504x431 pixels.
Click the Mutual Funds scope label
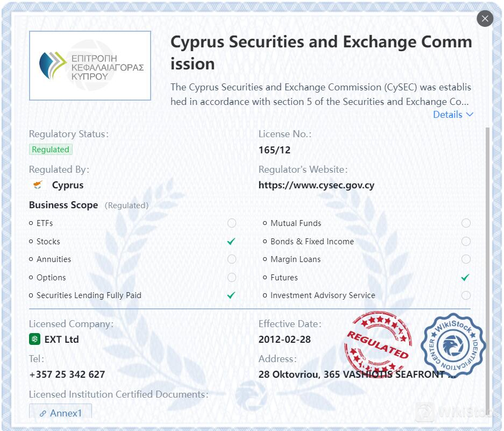296,223
